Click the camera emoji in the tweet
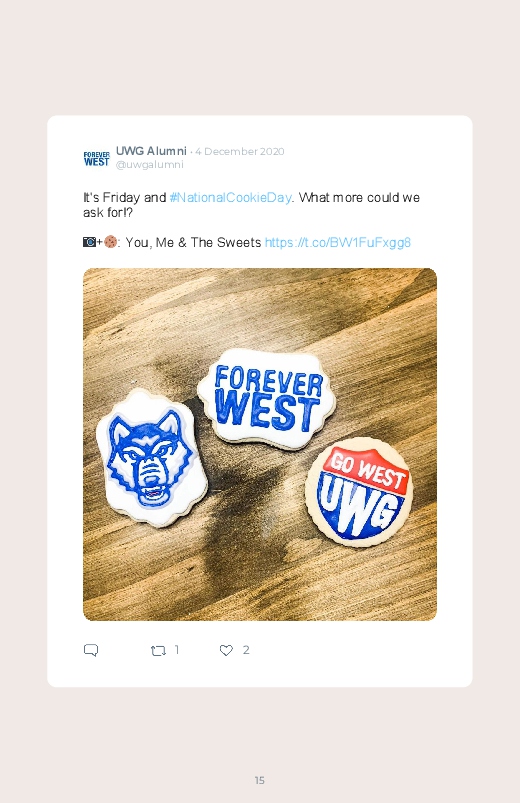The image size is (520, 803). tap(89, 242)
